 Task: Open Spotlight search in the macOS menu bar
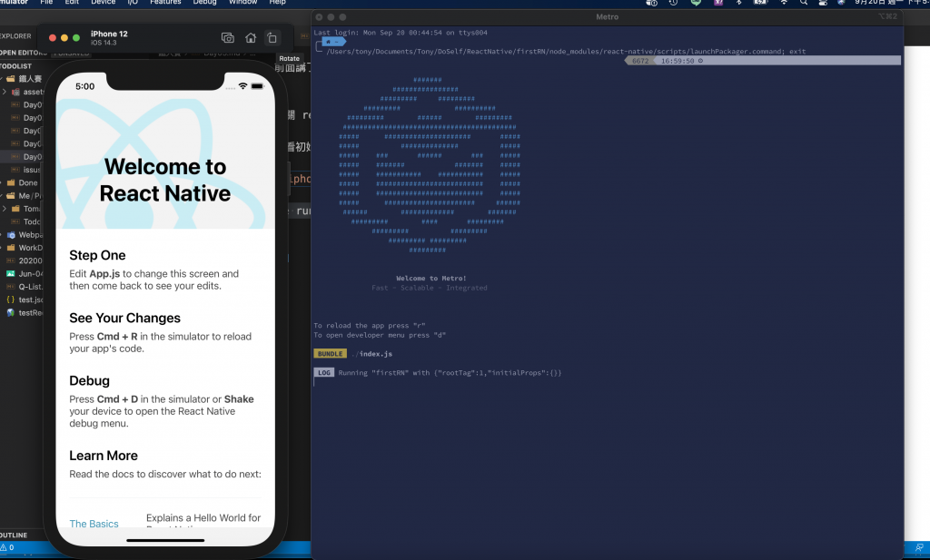point(803,3)
